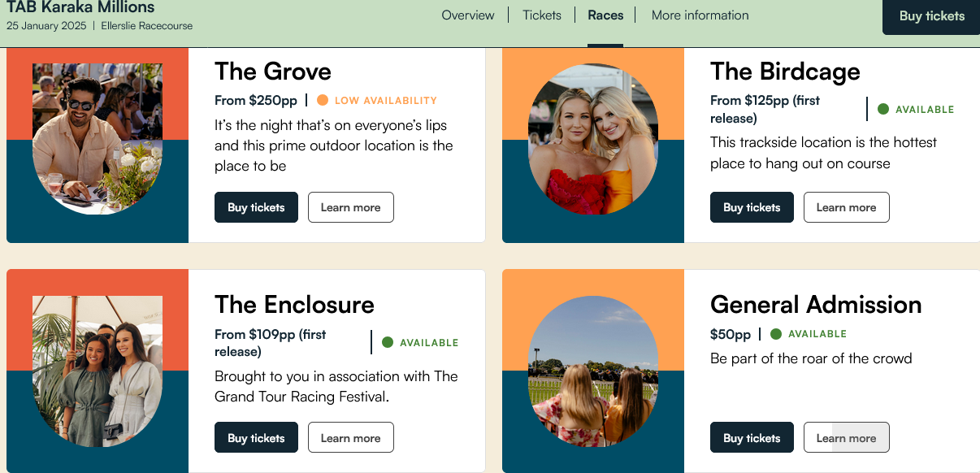Buy General Admission tickets
The height and width of the screenshot is (473, 980).
[x=752, y=438]
